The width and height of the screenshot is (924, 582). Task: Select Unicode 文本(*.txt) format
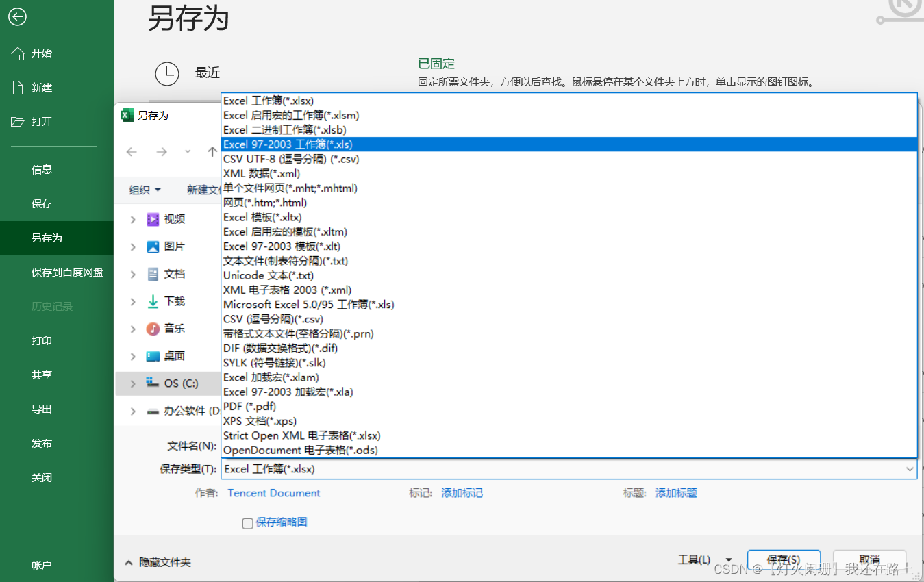coord(569,275)
